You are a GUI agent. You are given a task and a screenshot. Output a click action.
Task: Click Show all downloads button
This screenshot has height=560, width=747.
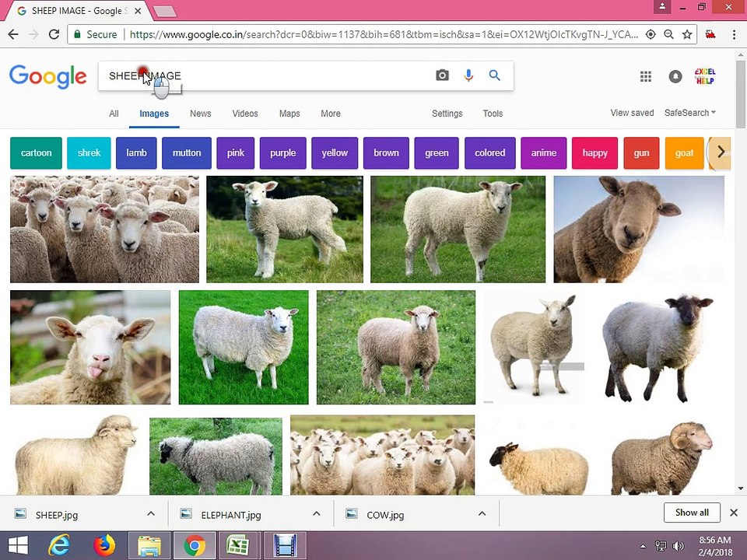click(692, 513)
